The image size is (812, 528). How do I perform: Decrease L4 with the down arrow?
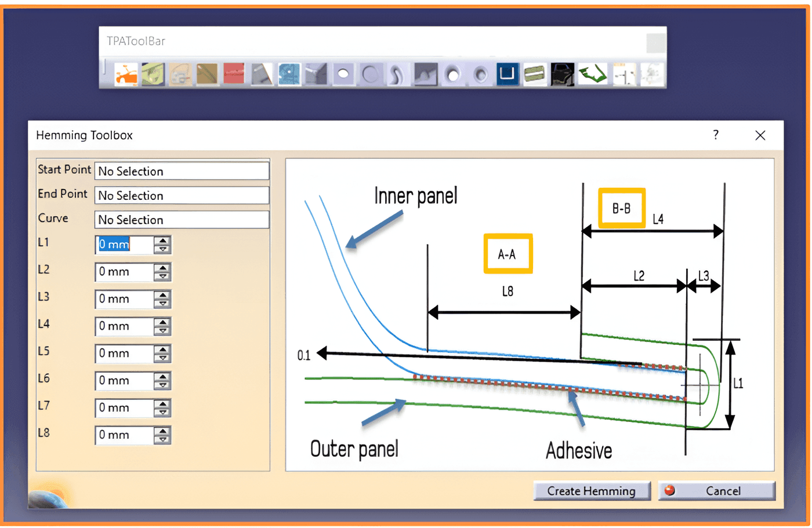coord(163,331)
